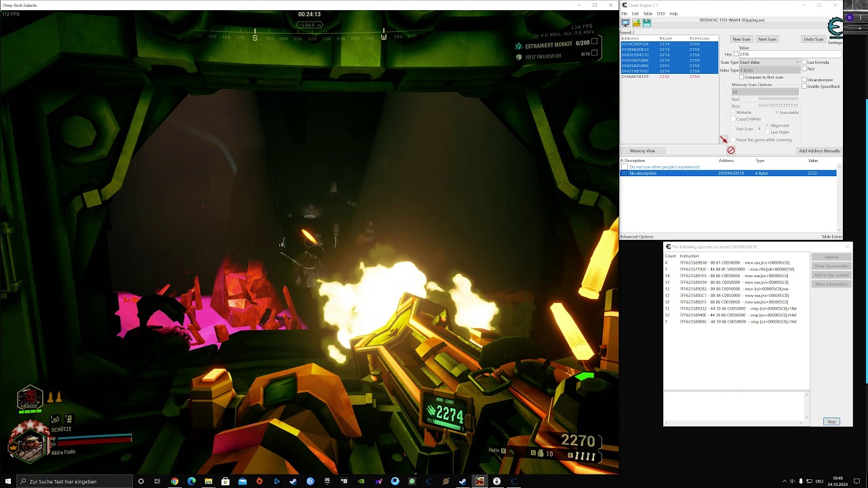Open Task View on the taskbar
This screenshot has width=868, height=488.
(x=157, y=481)
